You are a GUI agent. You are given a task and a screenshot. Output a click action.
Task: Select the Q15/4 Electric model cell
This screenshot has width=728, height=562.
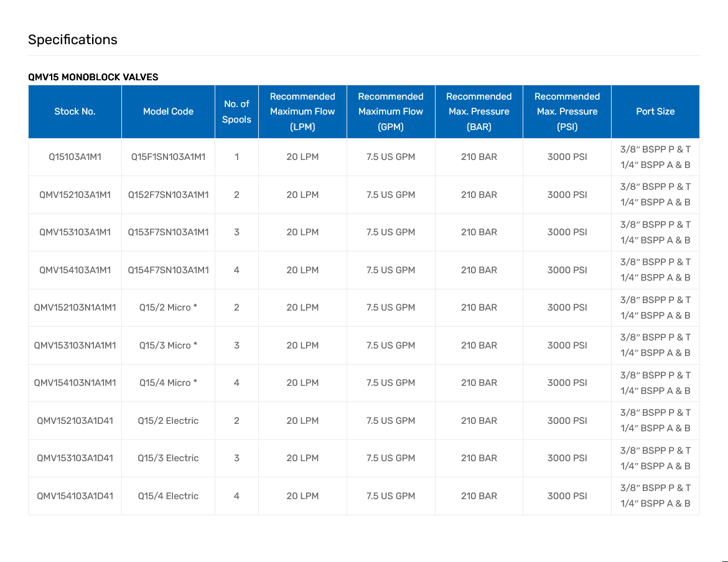coord(168,496)
